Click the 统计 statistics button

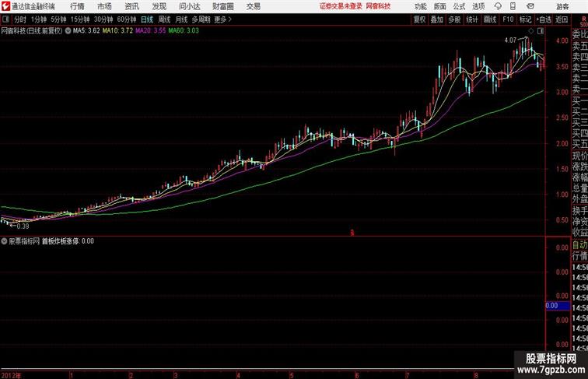point(472,19)
